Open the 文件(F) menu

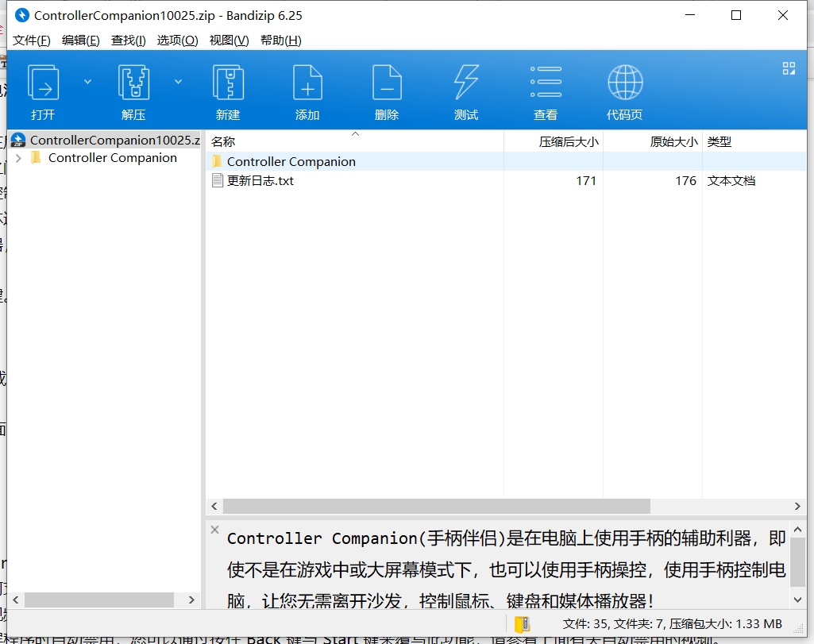31,40
